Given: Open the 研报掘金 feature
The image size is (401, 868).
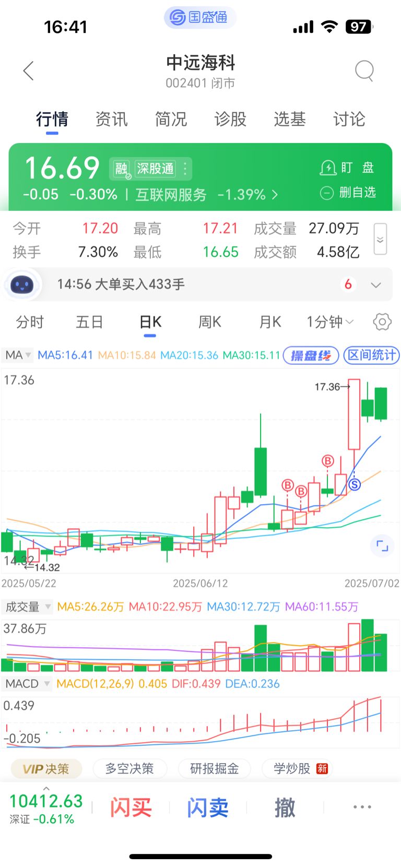Looking at the screenshot, I should (215, 769).
